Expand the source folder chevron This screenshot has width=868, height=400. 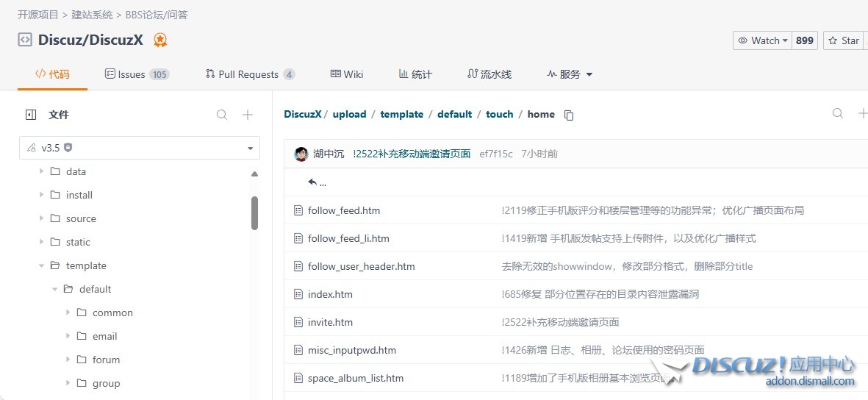[42, 218]
